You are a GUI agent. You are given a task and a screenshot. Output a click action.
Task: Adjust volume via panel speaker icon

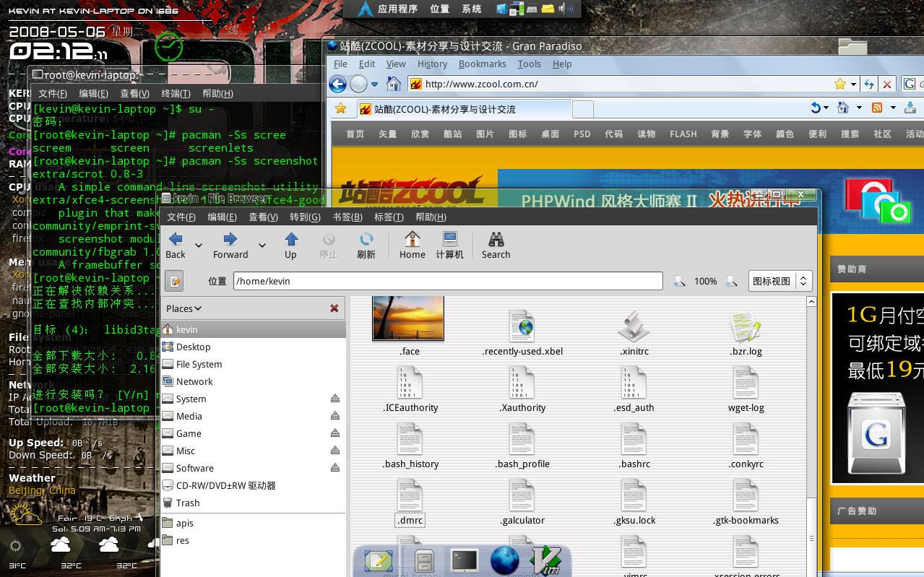(566, 9)
